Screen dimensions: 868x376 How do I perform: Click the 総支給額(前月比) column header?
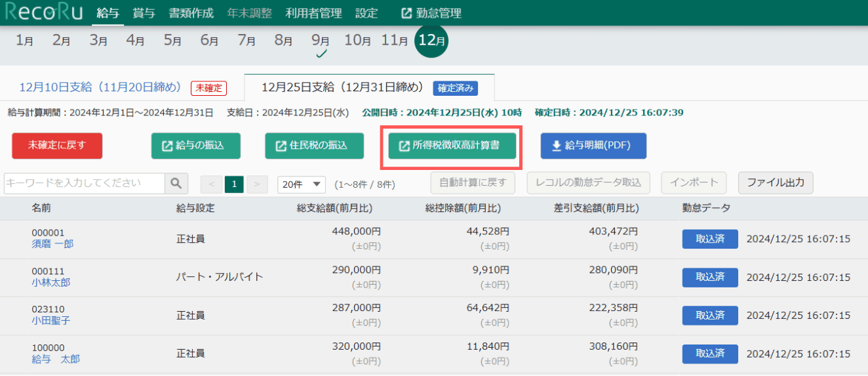[334, 208]
